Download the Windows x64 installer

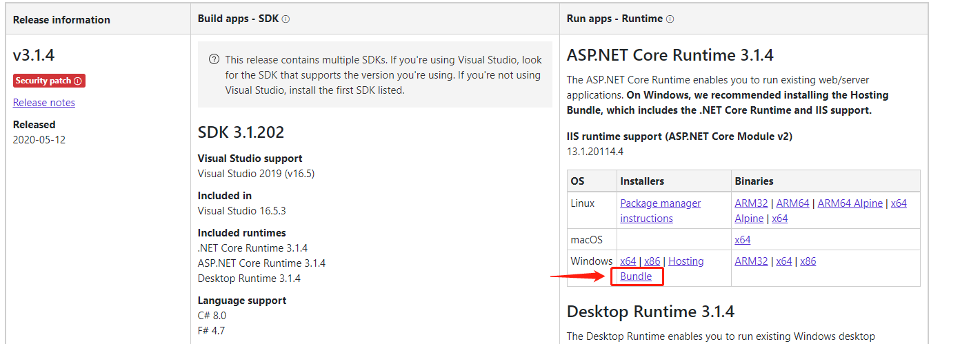pos(628,261)
